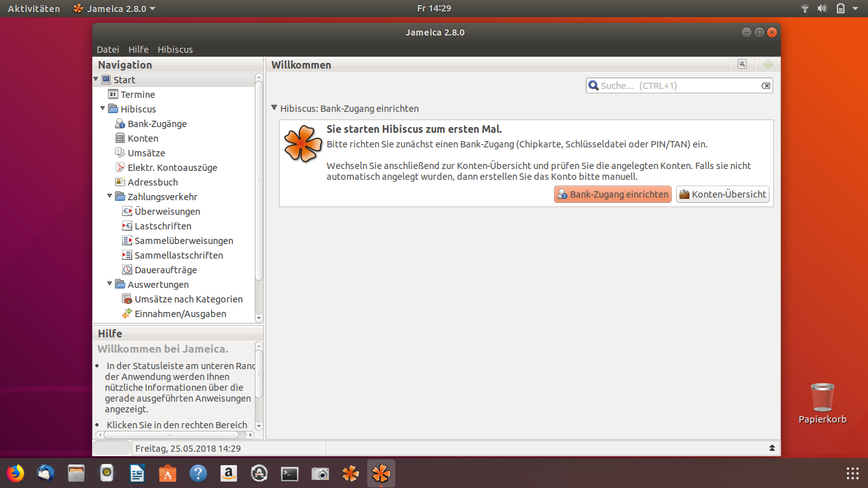Collapse the Start tree node
Viewport: 868px width, 488px height.
click(x=96, y=79)
